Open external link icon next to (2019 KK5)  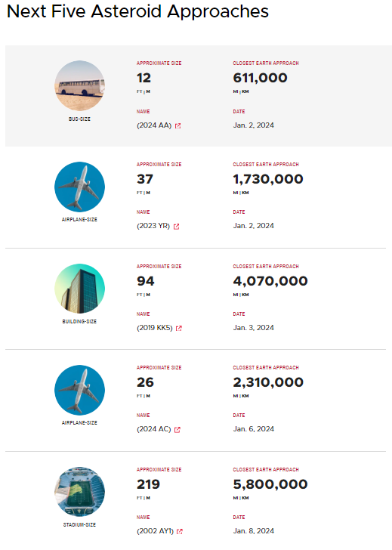179,329
